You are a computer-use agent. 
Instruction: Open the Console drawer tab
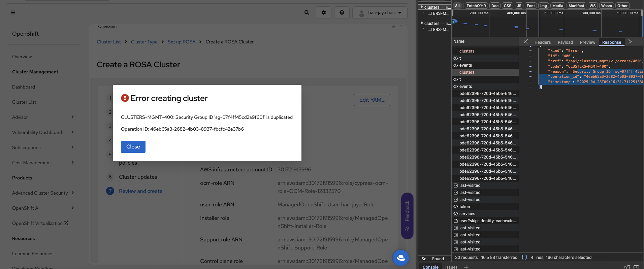click(430, 267)
